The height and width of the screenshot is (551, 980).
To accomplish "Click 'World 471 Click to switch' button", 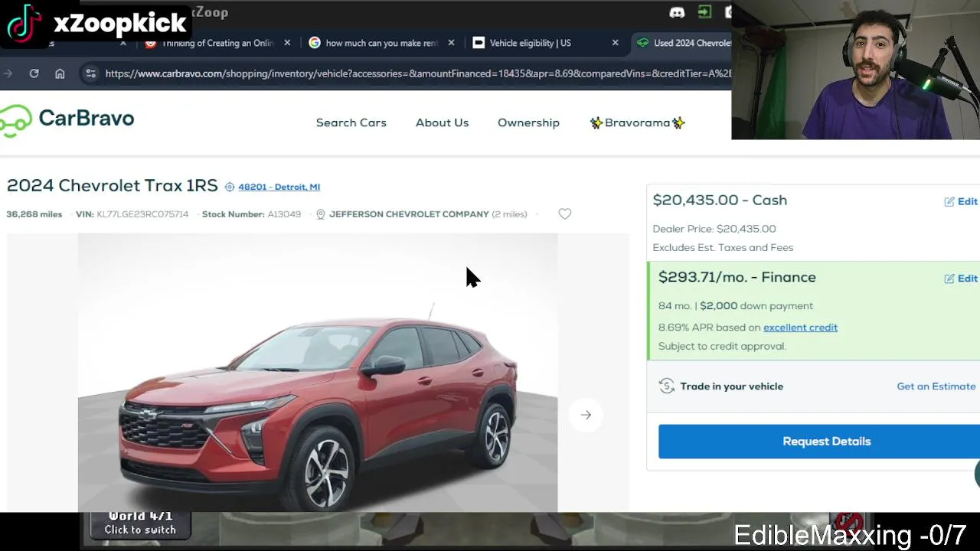I will 140,524.
